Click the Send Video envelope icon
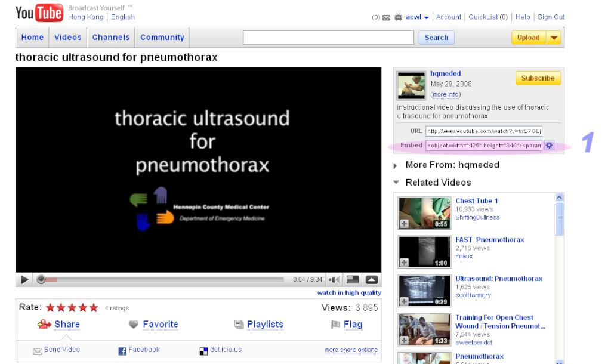 point(38,351)
